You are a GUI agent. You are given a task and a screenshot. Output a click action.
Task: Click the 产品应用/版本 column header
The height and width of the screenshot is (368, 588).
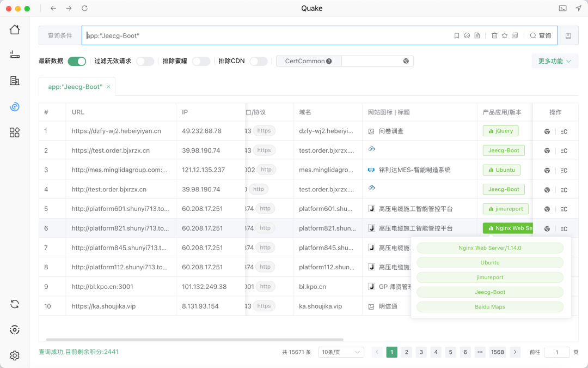click(502, 112)
